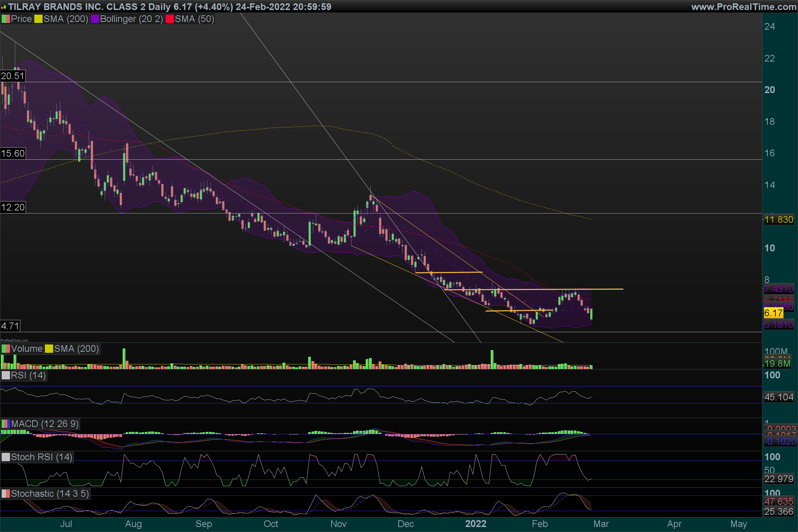798x532 pixels.
Task: Click the Bollinger (20 2) label
Action: [x=131, y=19]
